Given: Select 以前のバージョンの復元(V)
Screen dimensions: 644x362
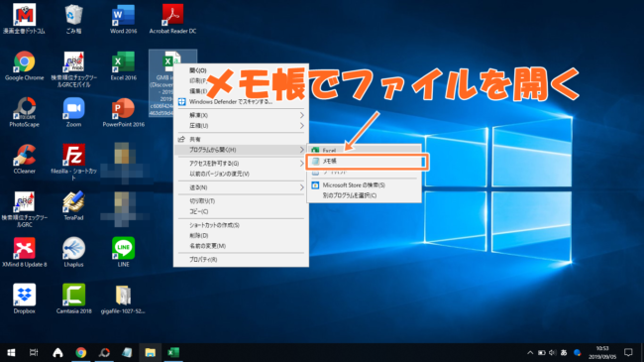Looking at the screenshot, I should point(241,174).
